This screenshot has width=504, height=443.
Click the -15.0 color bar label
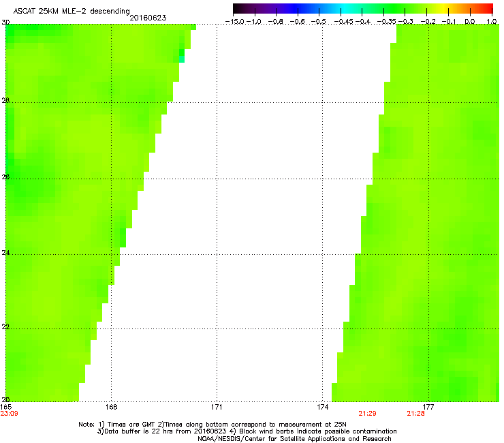(x=235, y=22)
